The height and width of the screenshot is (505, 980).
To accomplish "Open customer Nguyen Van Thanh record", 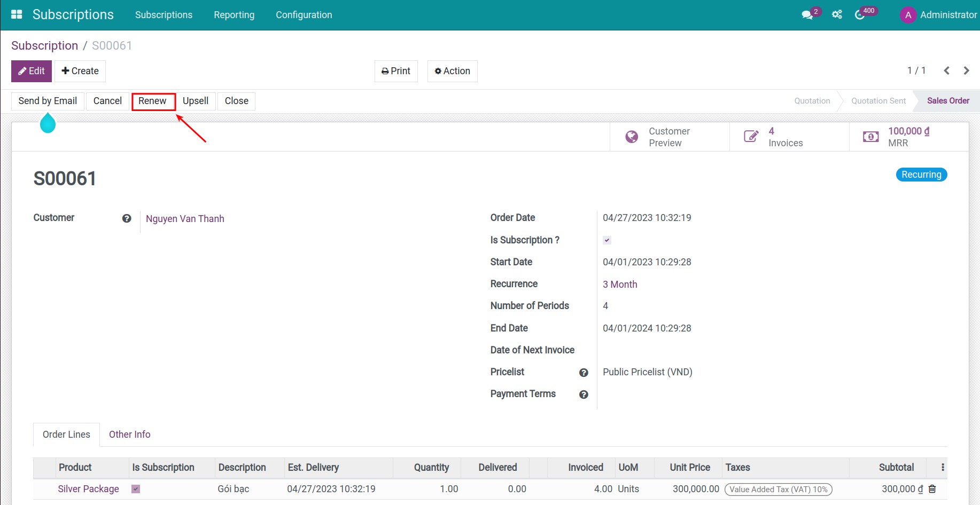I will point(185,218).
